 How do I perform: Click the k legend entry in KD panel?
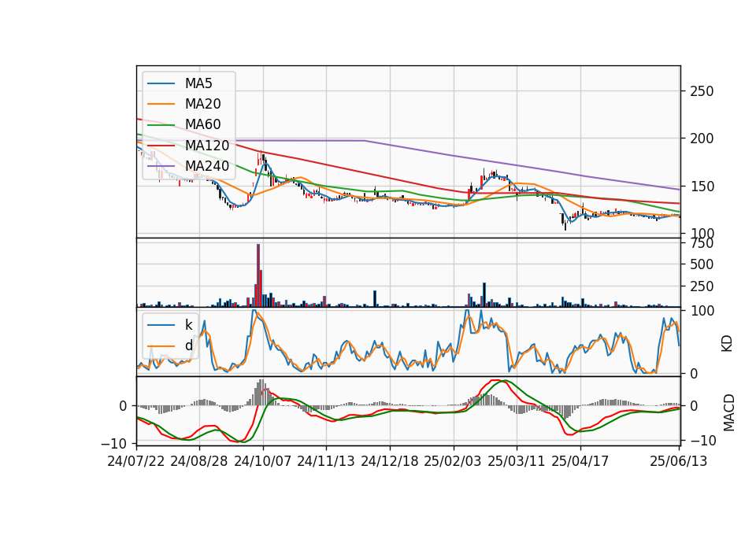(188, 325)
